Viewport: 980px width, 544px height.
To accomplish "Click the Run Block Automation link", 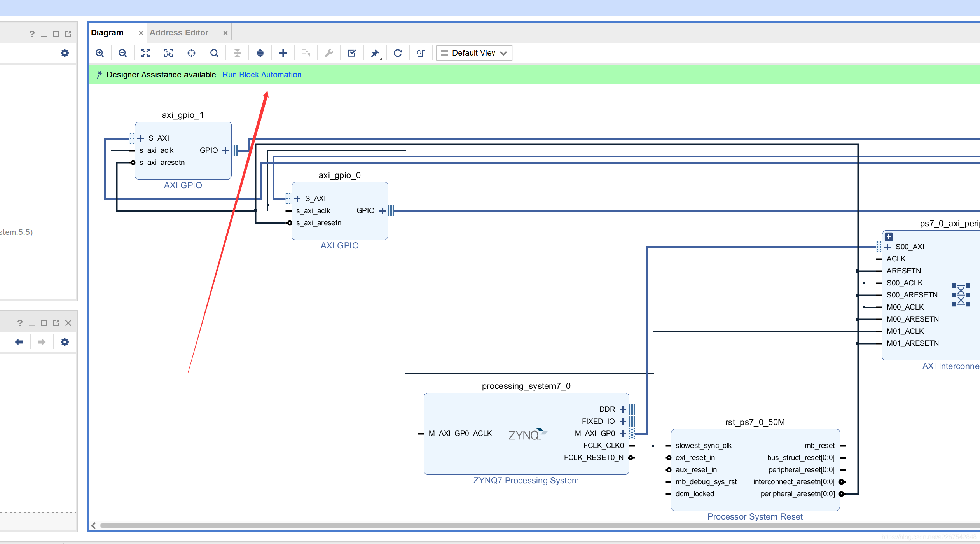I will click(x=262, y=75).
